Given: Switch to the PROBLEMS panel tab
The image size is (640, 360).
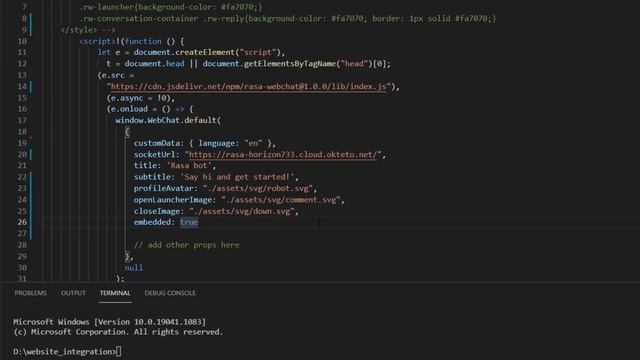Looking at the screenshot, I should point(31,293).
